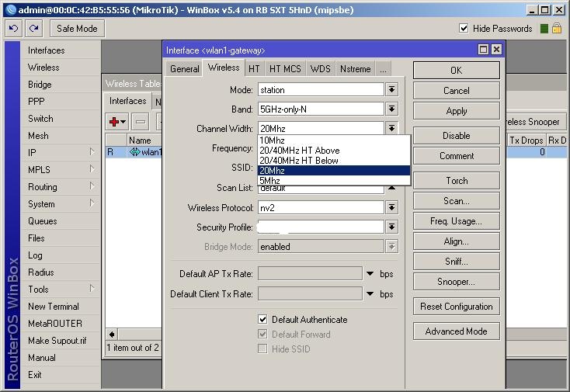Toggle Hide Passwords checkbox
Screen dimensions: 570x392
[x=464, y=29]
